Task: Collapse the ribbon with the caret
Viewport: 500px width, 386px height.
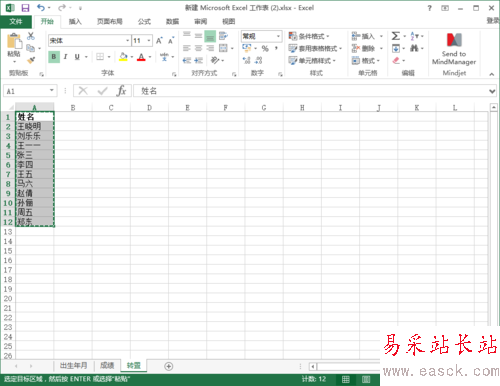Action: [x=492, y=74]
